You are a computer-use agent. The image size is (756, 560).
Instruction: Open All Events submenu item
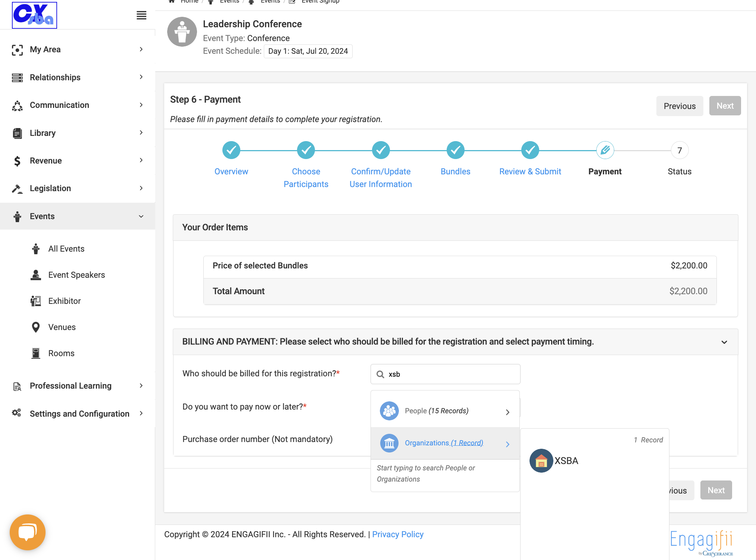tap(66, 249)
